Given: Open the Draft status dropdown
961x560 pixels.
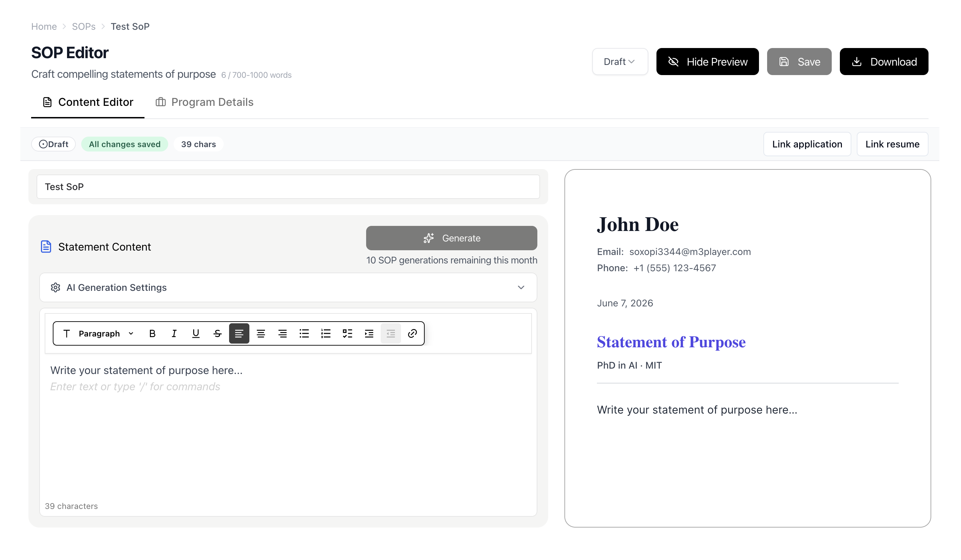Looking at the screenshot, I should [x=620, y=61].
